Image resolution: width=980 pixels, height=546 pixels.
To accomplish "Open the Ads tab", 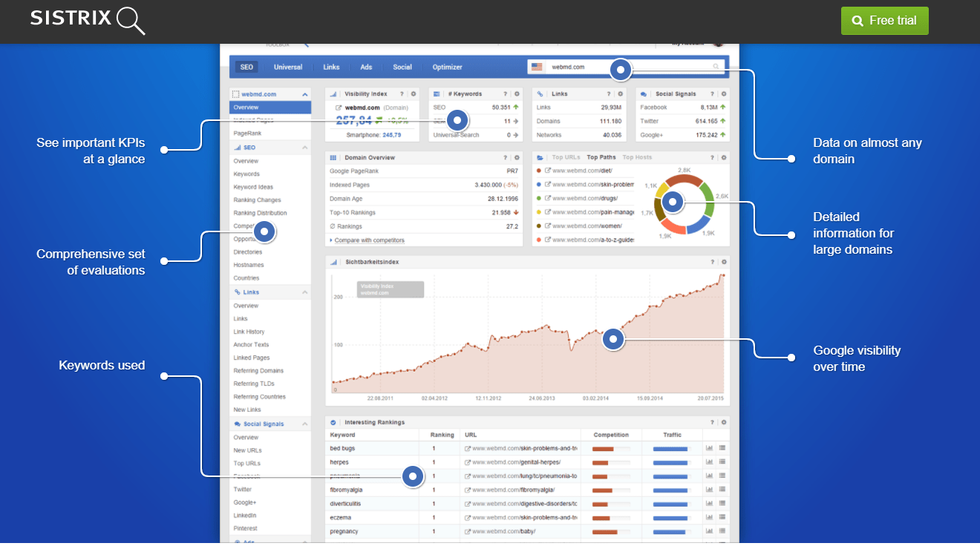I will pos(366,67).
